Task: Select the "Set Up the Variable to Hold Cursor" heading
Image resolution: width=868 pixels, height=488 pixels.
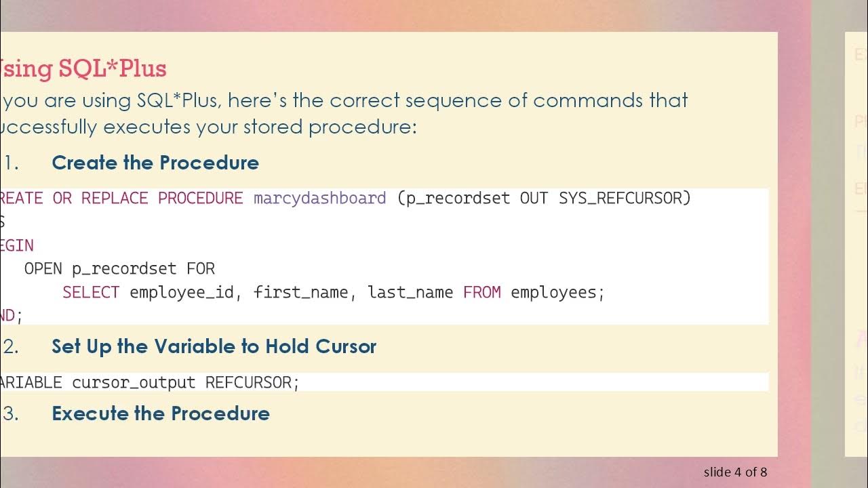Action: [x=214, y=346]
